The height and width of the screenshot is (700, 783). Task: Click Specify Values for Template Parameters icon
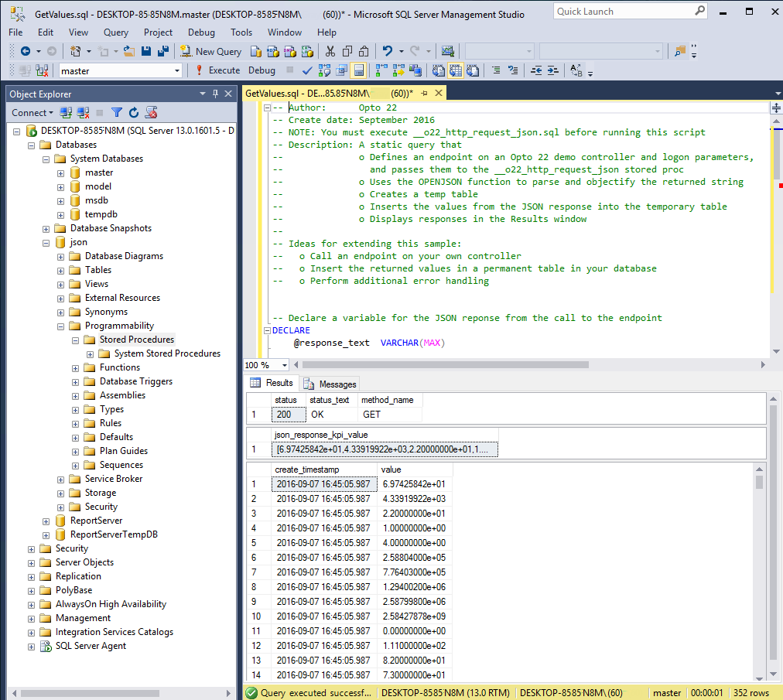[576, 71]
